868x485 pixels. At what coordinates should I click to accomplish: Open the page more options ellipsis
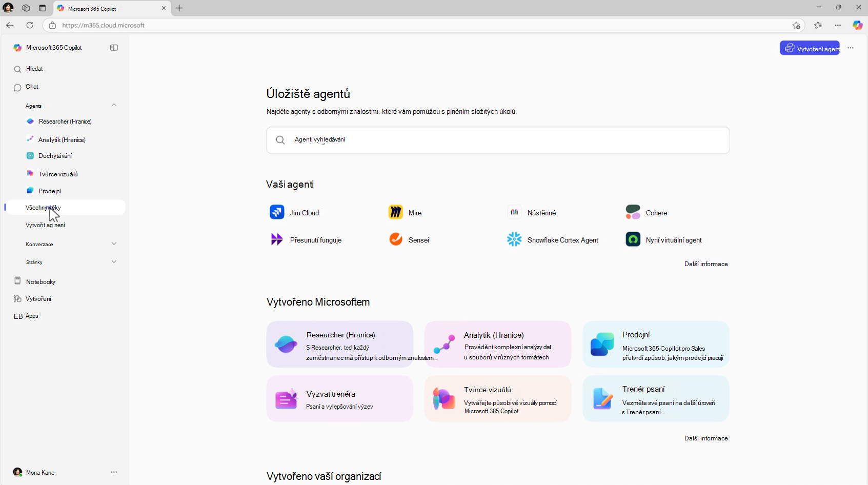[851, 48]
